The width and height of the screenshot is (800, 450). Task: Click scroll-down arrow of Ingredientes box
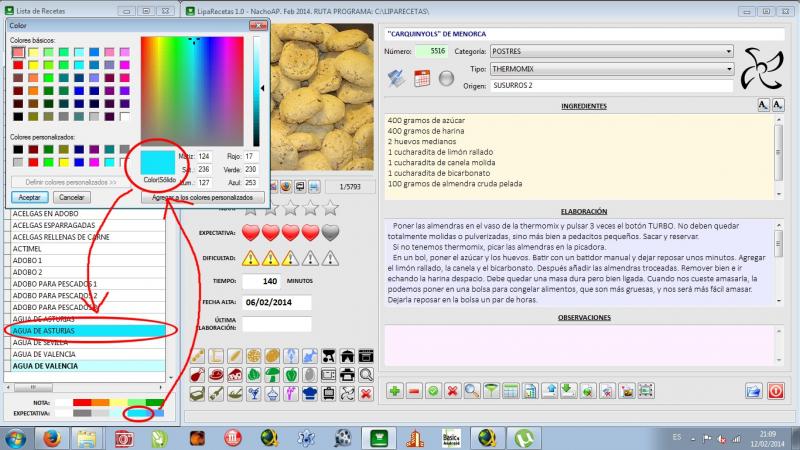coord(779,194)
